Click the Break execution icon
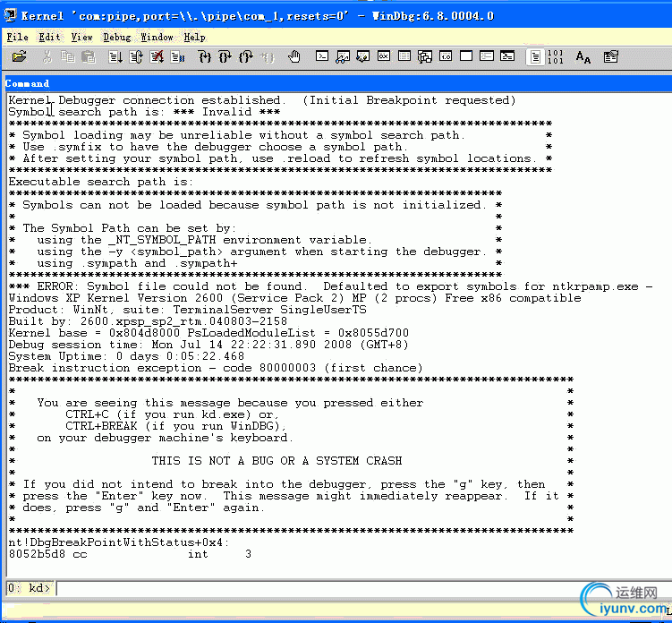This screenshot has height=623, width=672. (177, 56)
